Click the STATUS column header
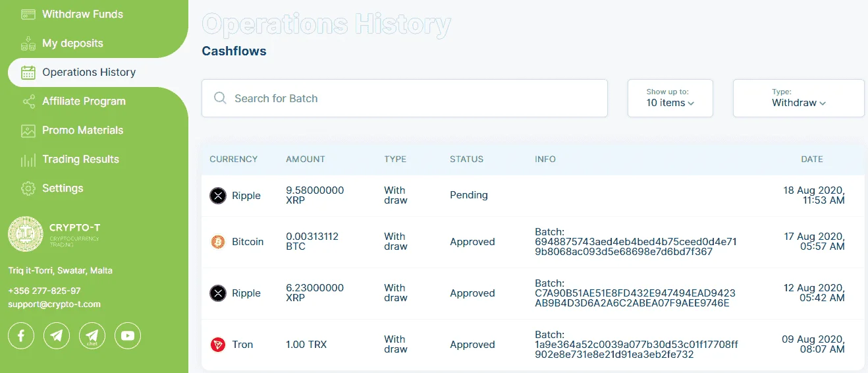This screenshot has width=868, height=373. (466, 159)
